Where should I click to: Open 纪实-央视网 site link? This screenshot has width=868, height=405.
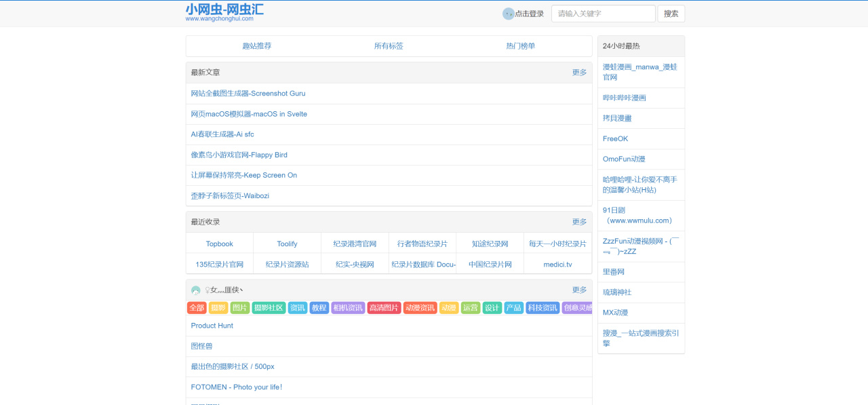click(355, 264)
